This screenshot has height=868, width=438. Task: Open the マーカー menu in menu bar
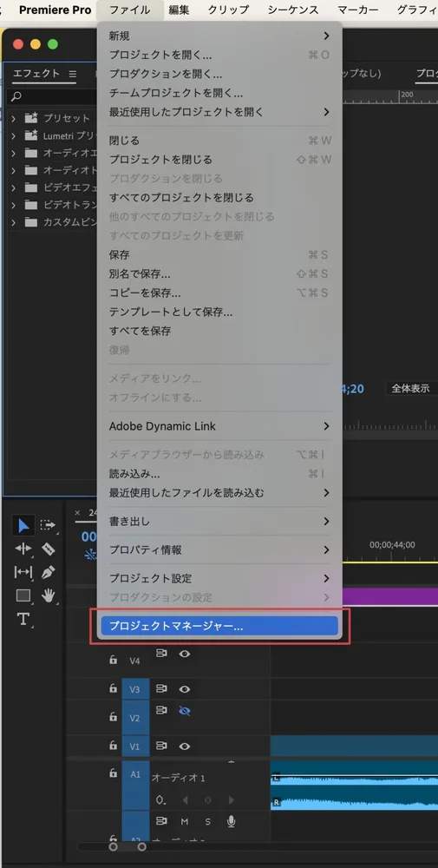point(358,10)
